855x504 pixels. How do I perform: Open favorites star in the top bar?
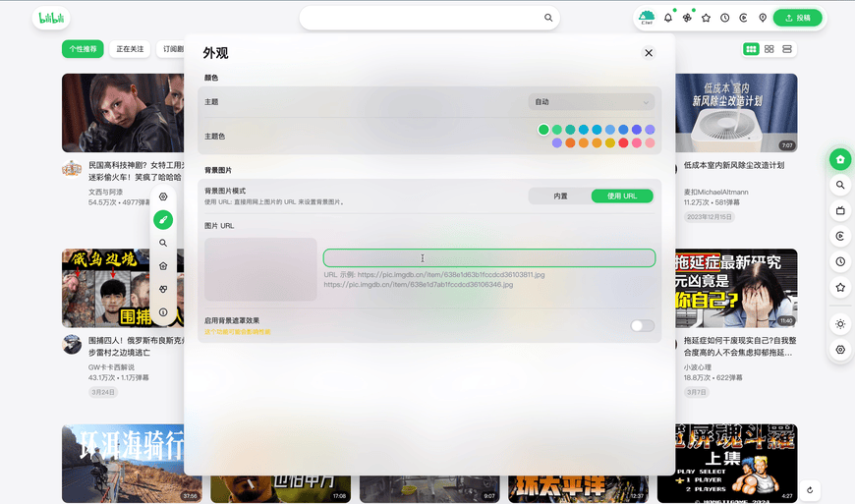(706, 18)
